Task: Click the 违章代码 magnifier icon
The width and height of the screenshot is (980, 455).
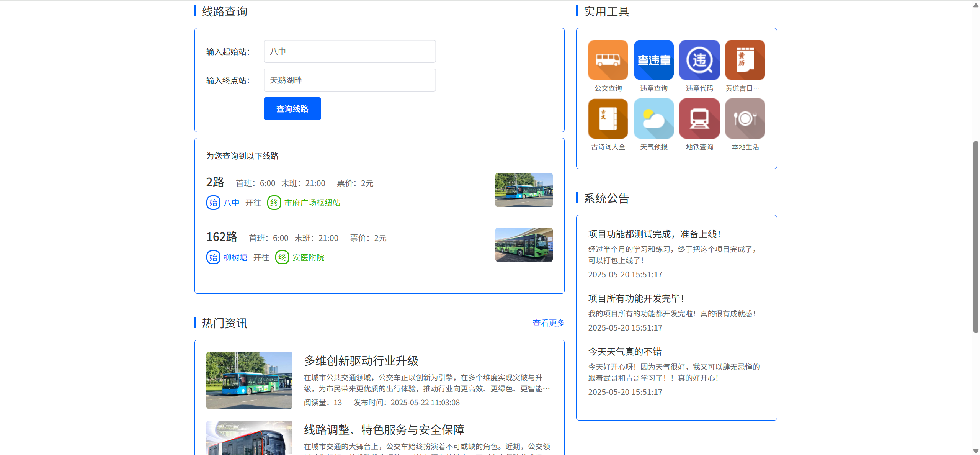Action: click(699, 60)
